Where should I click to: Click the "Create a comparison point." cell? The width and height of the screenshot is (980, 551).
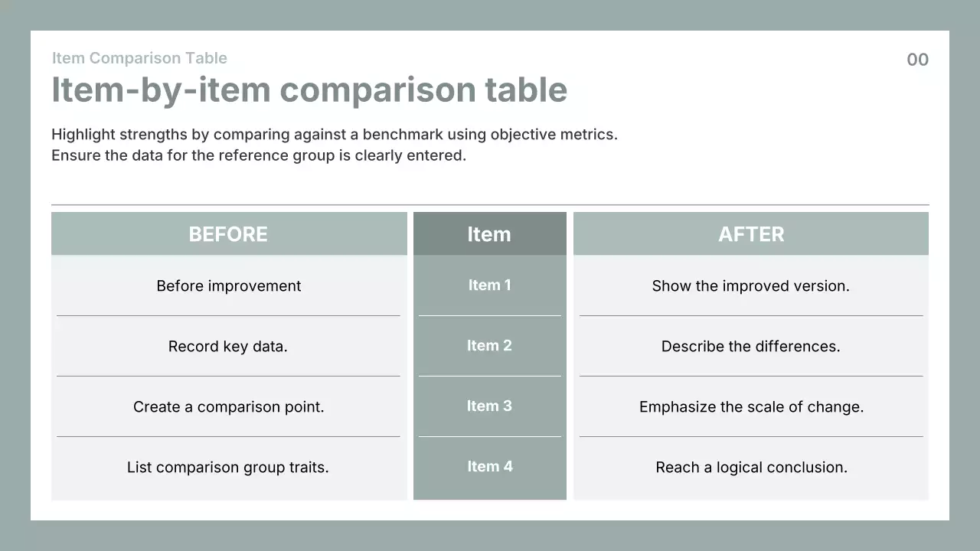[228, 407]
